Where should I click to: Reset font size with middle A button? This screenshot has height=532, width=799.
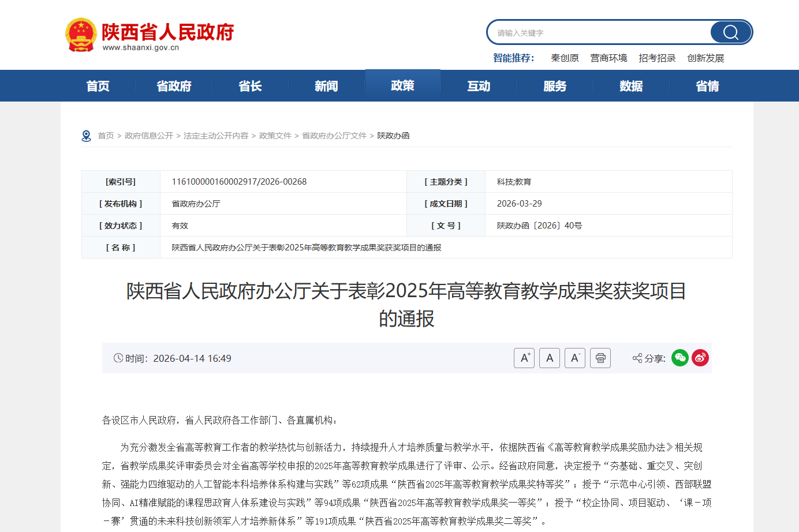point(550,358)
